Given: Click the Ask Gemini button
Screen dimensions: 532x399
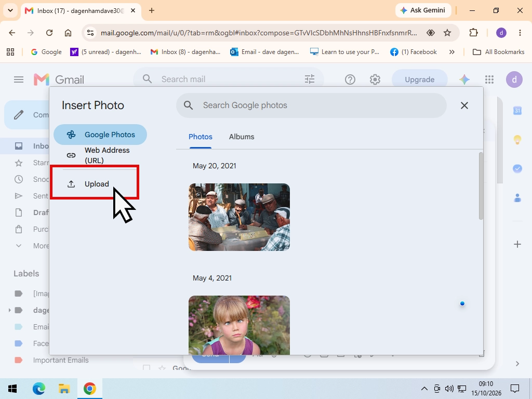Looking at the screenshot, I should [x=423, y=10].
